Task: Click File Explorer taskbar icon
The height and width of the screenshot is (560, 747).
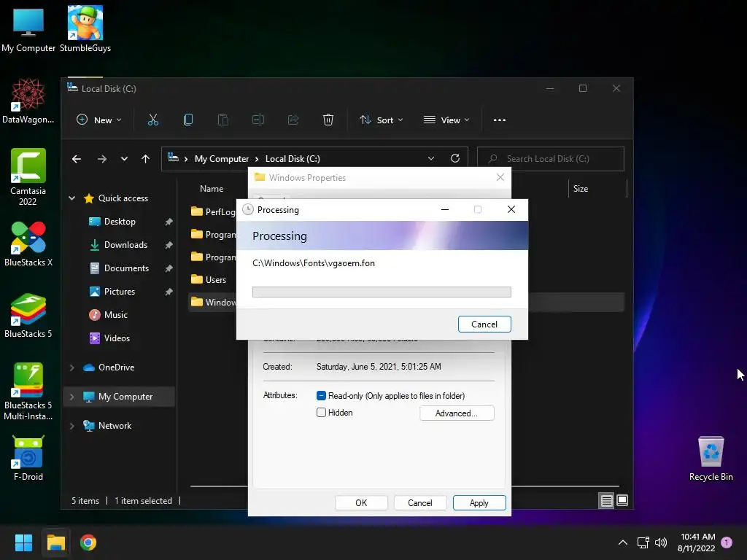Action: click(x=55, y=542)
